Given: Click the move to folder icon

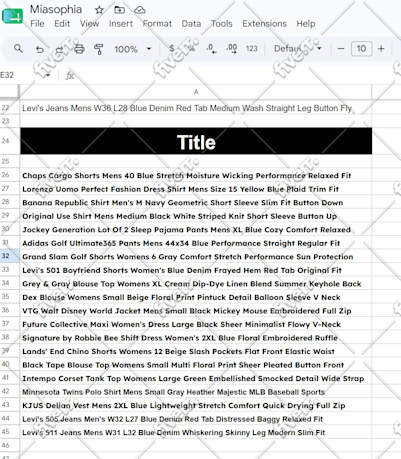Looking at the screenshot, I should (119, 10).
